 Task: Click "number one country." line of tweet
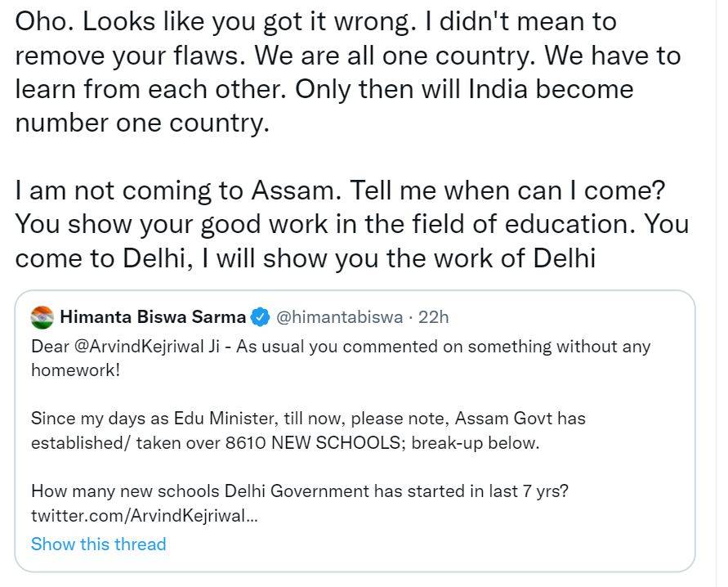[x=141, y=123]
